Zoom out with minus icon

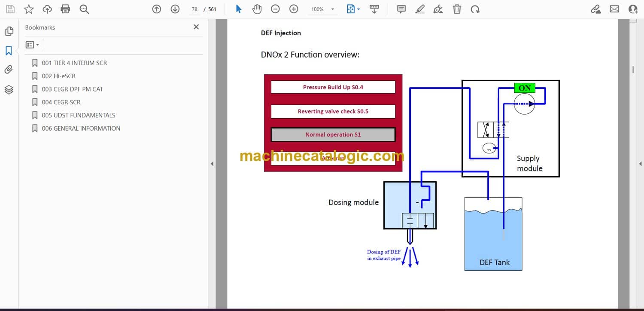coord(275,9)
